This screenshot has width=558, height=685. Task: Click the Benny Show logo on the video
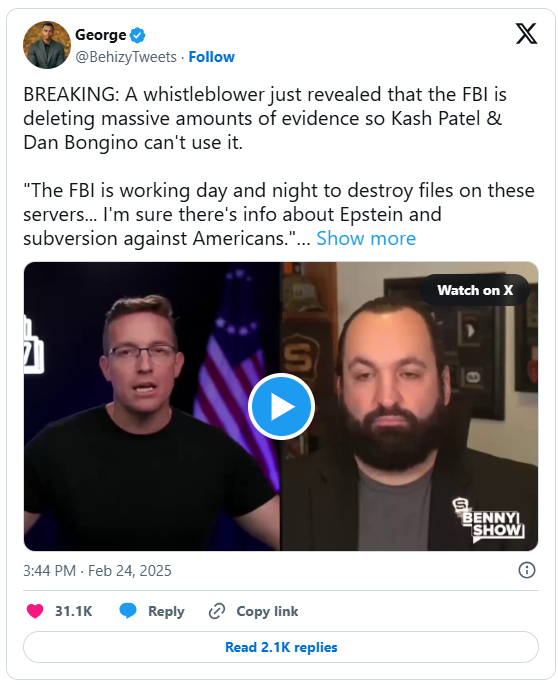click(488, 520)
